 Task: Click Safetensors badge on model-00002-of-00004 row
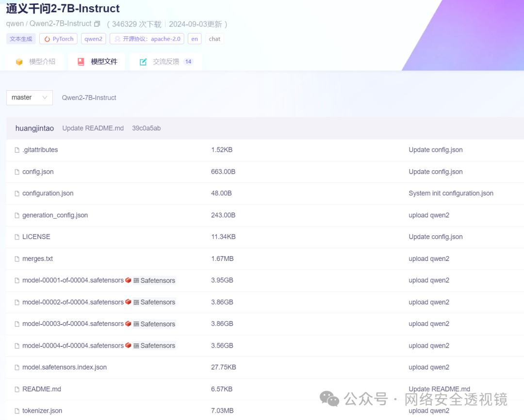coord(154,302)
